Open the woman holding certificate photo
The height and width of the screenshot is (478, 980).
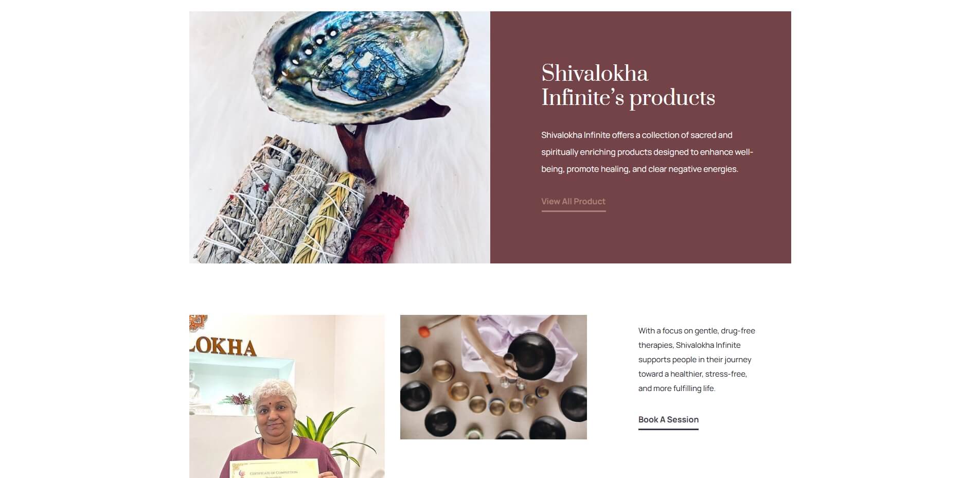287,397
